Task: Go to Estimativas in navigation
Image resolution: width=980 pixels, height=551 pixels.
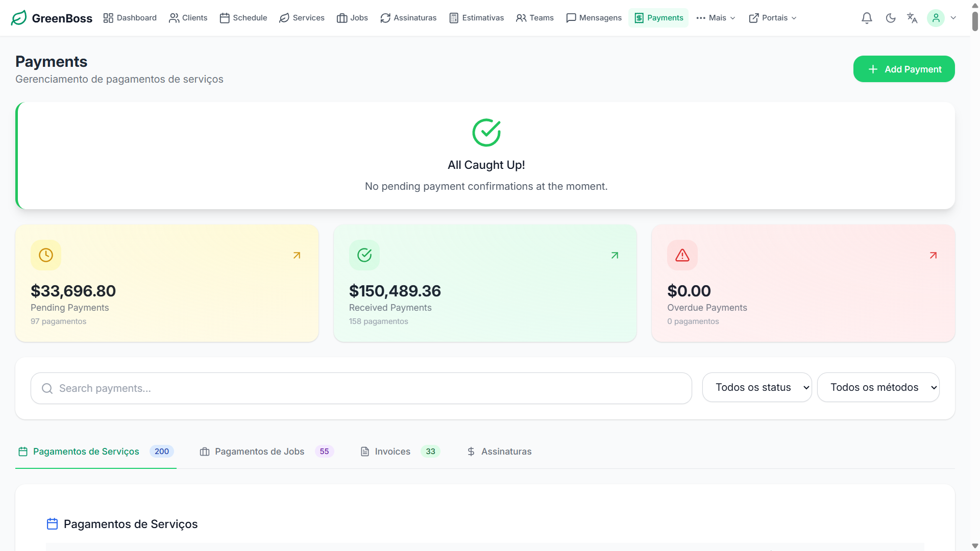Action: 476,18
